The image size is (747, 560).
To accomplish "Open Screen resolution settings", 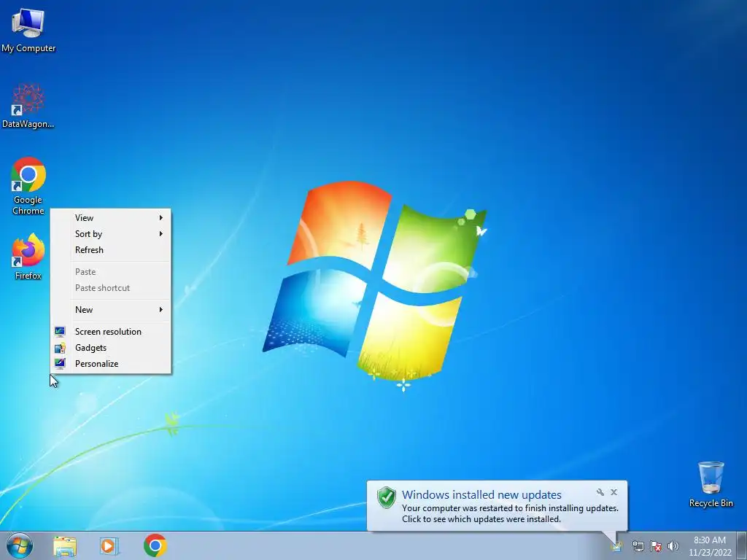I will (x=111, y=332).
